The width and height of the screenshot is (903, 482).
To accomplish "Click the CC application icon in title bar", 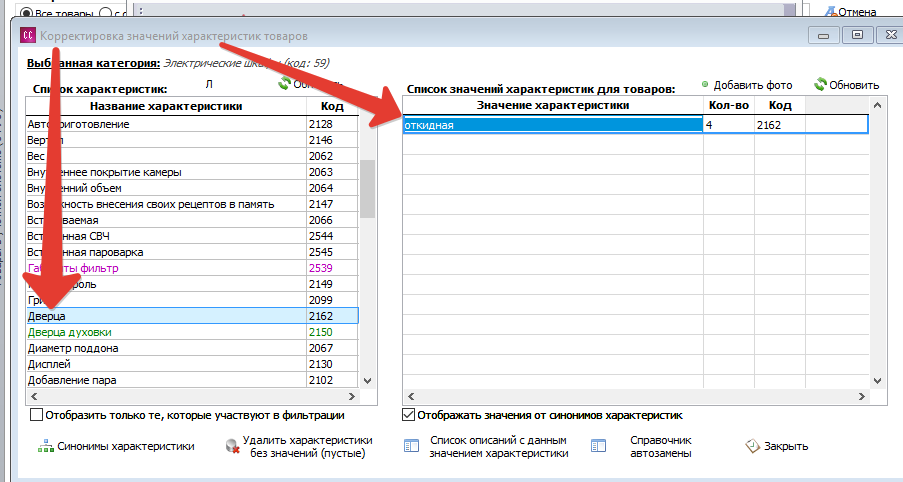I will pyautogui.click(x=28, y=36).
